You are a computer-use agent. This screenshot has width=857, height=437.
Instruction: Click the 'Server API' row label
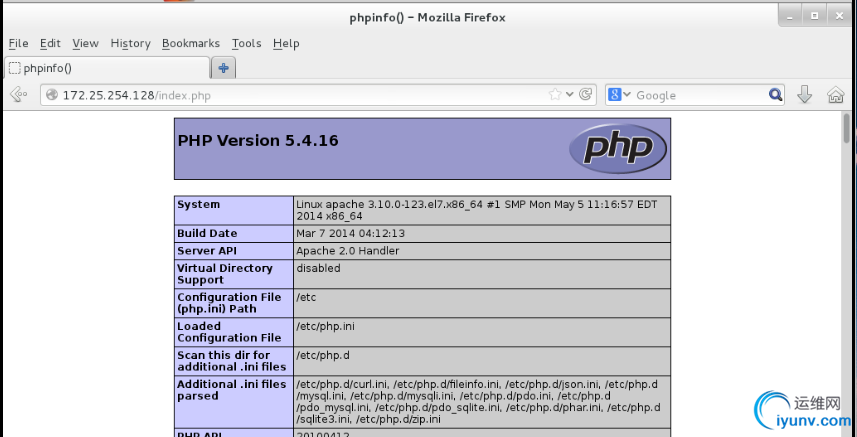[x=207, y=251]
